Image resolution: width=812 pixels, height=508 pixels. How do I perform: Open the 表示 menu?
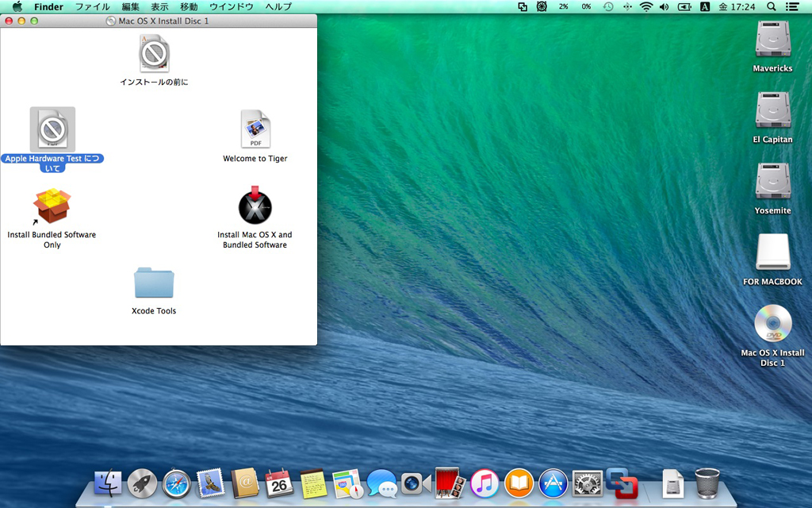[159, 6]
